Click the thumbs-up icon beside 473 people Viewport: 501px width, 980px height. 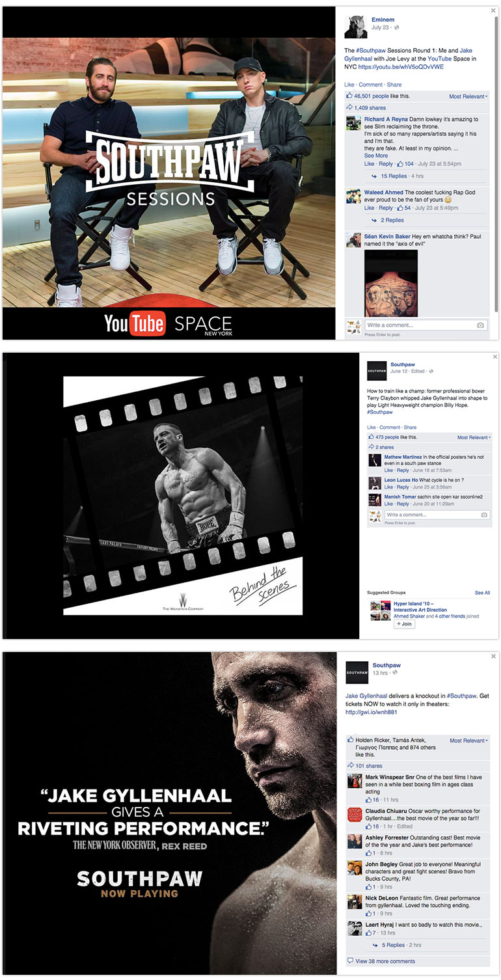point(371,437)
